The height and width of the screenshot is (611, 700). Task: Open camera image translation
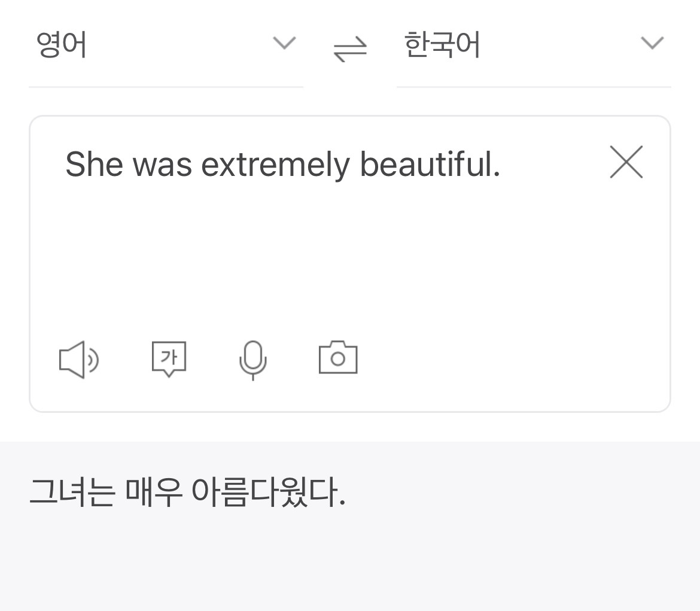(338, 358)
